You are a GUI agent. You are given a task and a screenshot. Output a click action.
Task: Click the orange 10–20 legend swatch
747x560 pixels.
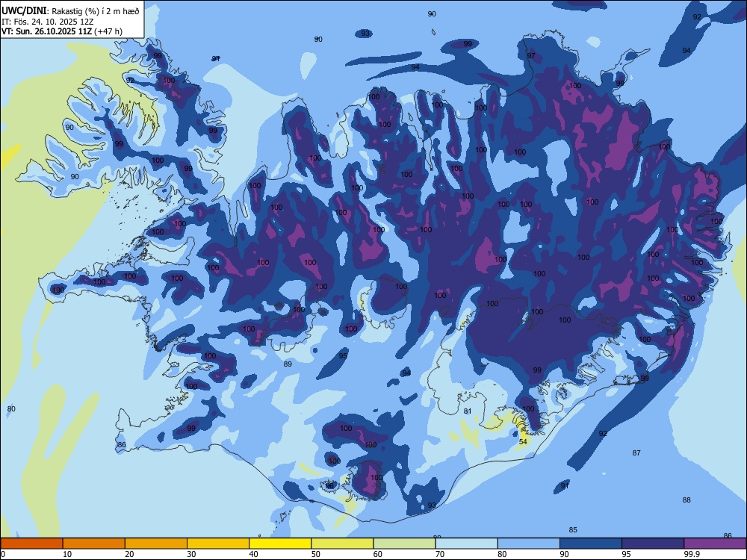[x=94, y=544]
